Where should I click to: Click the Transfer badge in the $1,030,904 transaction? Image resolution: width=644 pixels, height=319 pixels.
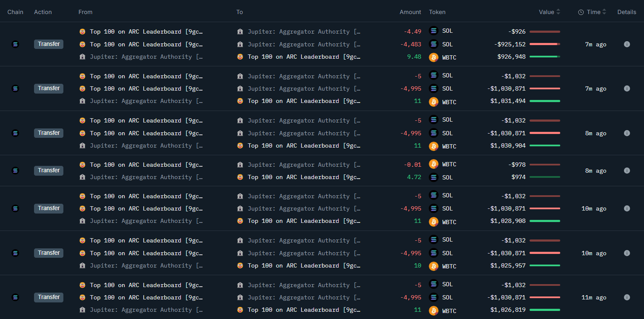[48, 133]
